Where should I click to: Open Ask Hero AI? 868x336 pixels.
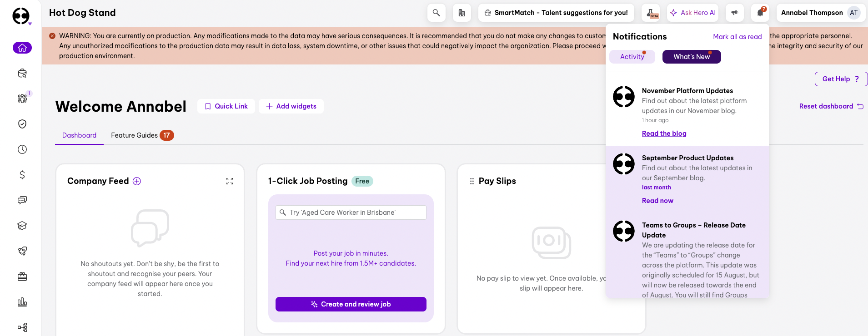click(693, 13)
